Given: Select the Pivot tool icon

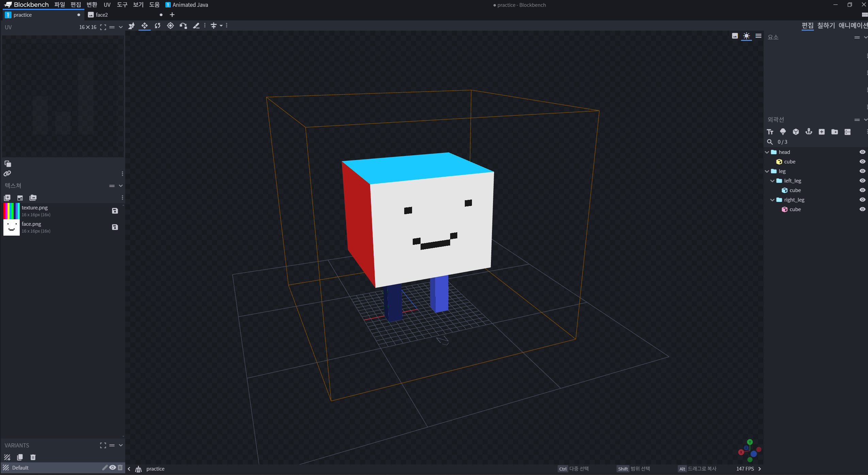Looking at the screenshot, I should tap(170, 26).
